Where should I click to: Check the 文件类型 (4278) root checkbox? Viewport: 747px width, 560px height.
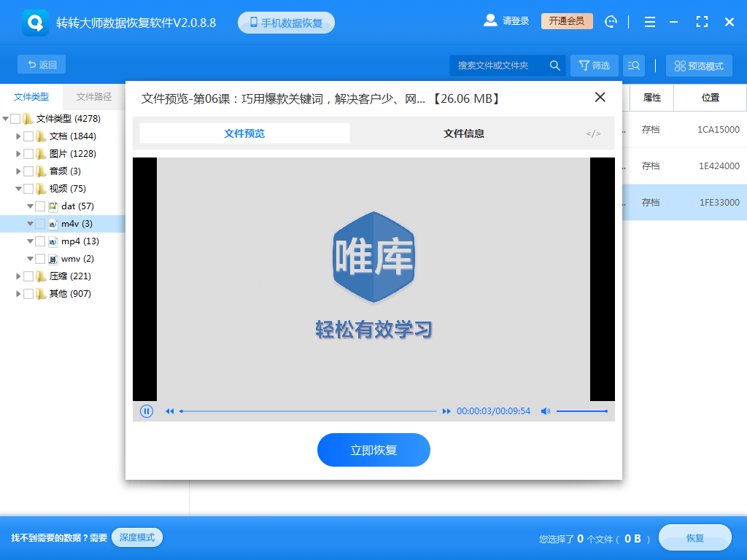[16, 119]
